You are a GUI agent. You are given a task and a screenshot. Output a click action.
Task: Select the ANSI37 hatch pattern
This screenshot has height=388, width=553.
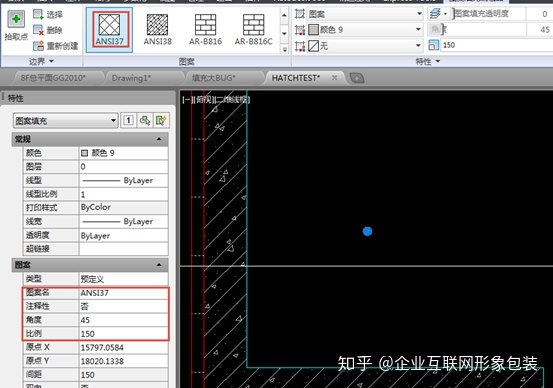109,30
